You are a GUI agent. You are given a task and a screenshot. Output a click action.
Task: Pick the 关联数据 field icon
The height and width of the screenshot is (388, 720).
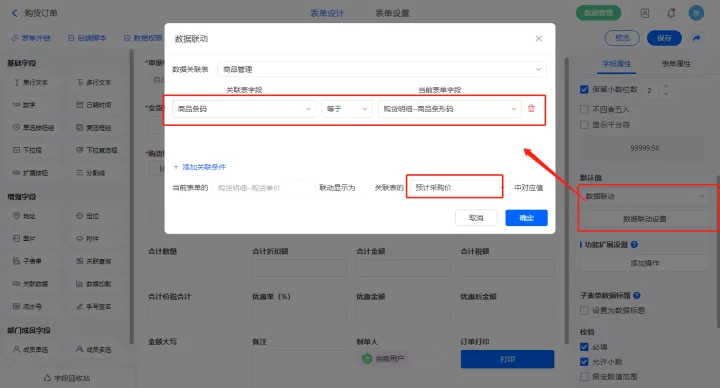tap(17, 284)
